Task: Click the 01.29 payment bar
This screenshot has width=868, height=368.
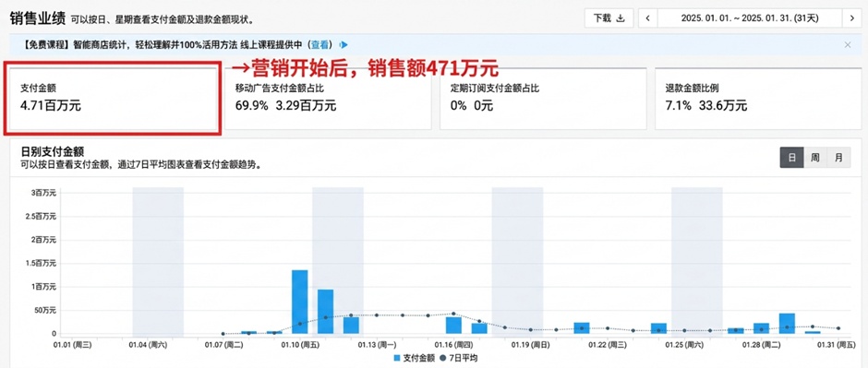Action: pos(787,324)
